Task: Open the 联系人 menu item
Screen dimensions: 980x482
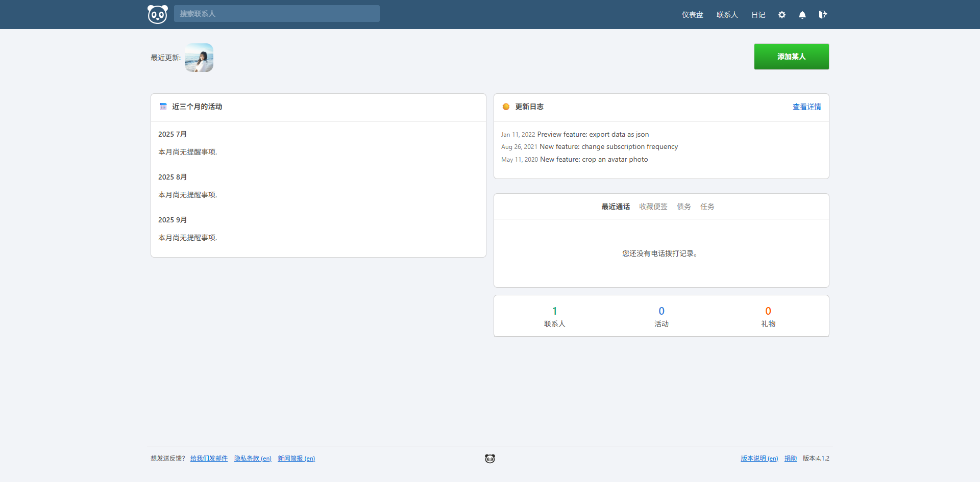Action: click(x=727, y=15)
